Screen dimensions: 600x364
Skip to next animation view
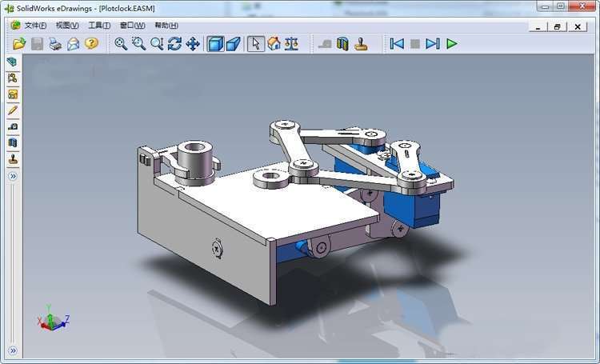click(x=433, y=44)
